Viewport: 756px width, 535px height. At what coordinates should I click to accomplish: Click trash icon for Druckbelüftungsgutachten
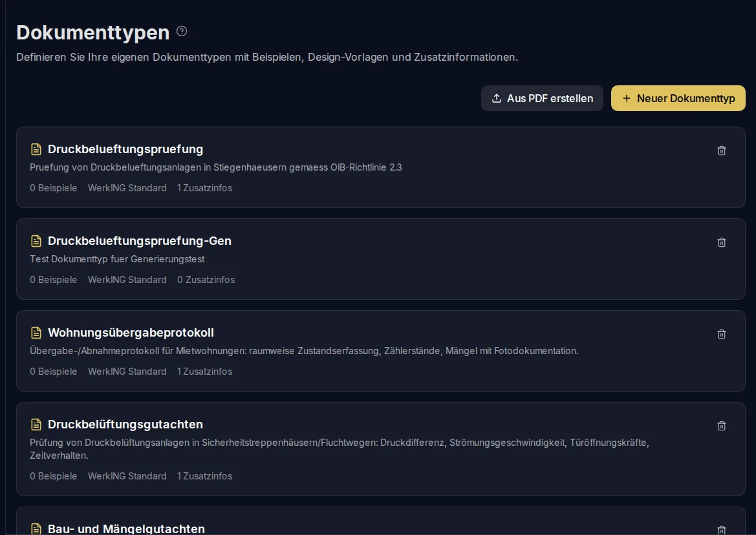[x=721, y=426]
